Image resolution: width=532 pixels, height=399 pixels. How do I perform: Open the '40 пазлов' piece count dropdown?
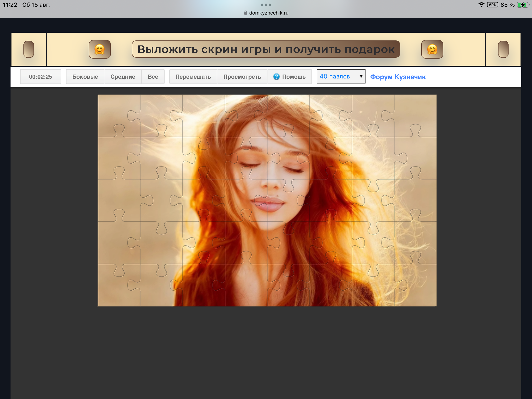[x=341, y=77]
